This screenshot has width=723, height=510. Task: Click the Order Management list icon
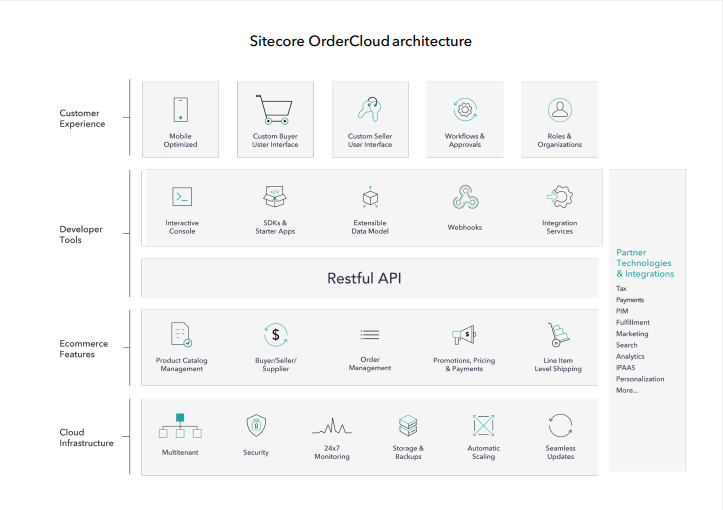[370, 335]
